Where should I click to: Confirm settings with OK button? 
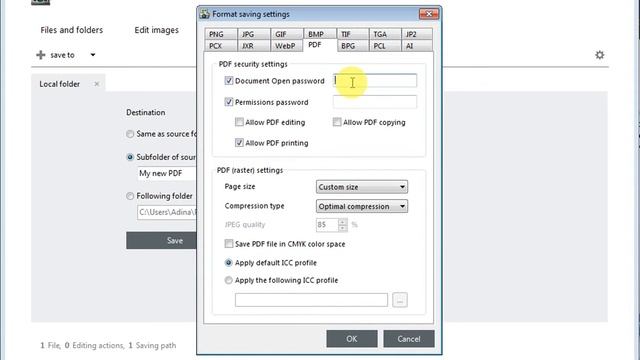click(352, 339)
